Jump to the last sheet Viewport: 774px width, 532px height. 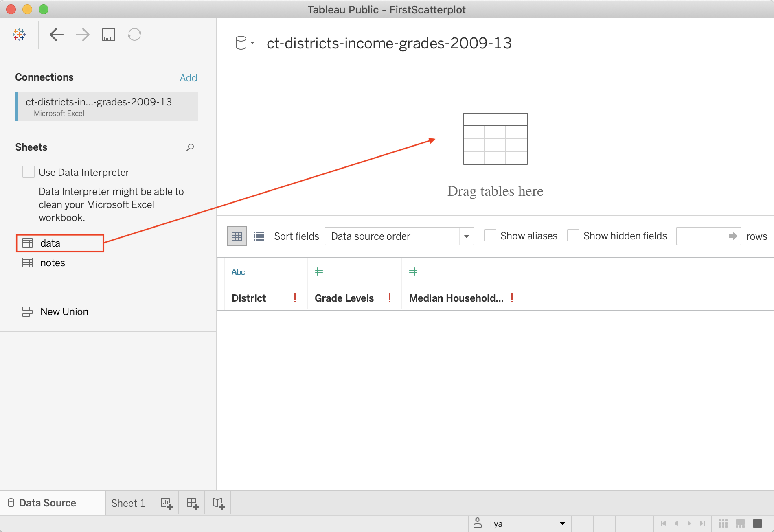(x=702, y=523)
